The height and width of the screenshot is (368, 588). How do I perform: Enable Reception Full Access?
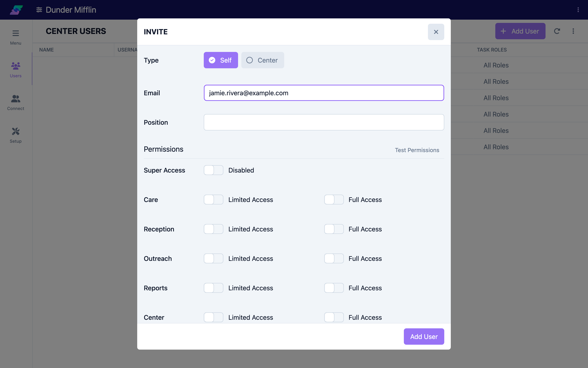point(334,229)
